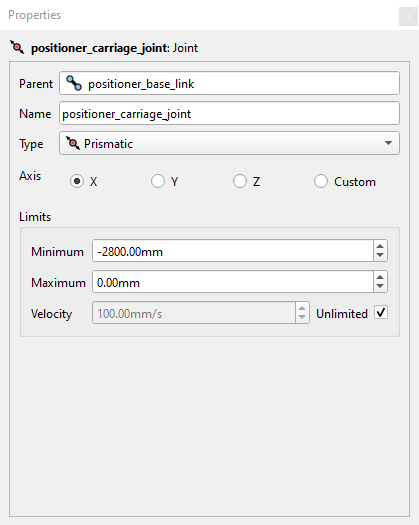Click into the Name input field
The image size is (419, 525).
[229, 114]
